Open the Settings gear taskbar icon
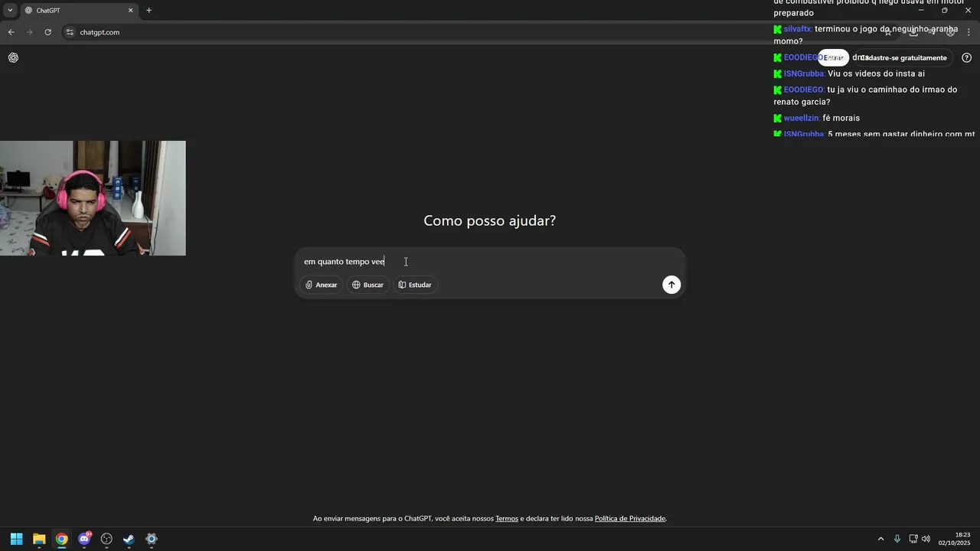The width and height of the screenshot is (980, 551). (152, 539)
